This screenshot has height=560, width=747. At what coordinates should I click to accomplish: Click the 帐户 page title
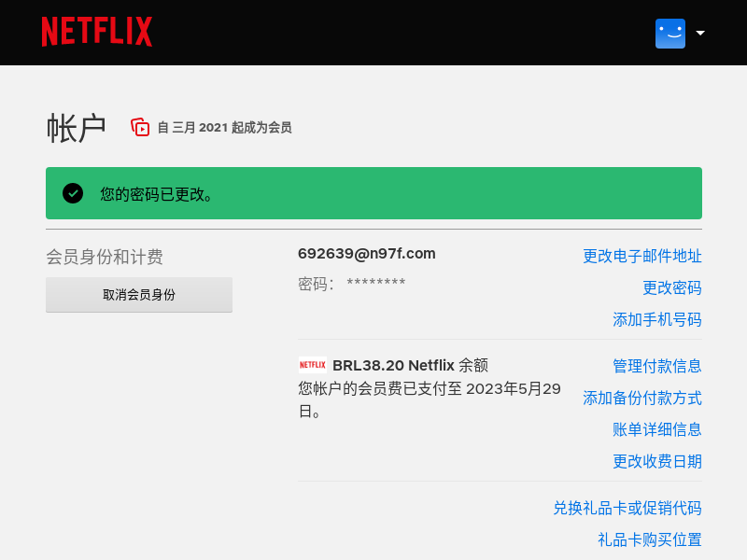click(x=77, y=128)
